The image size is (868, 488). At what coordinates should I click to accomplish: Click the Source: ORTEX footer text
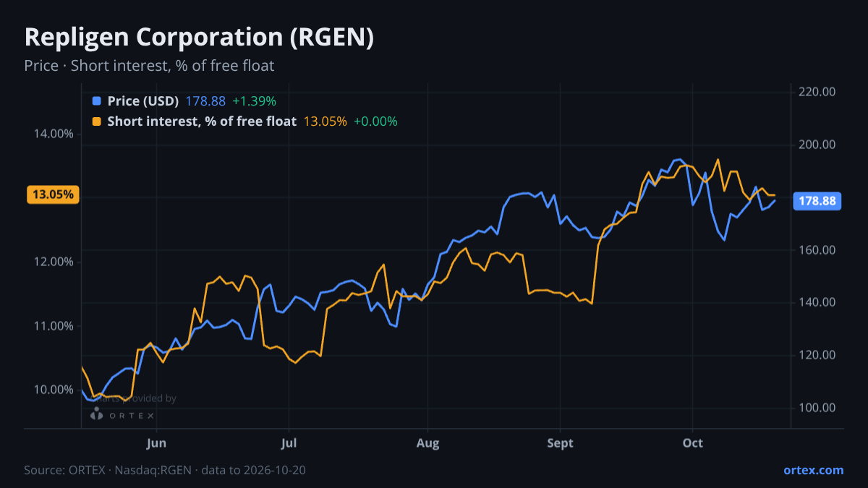165,470
